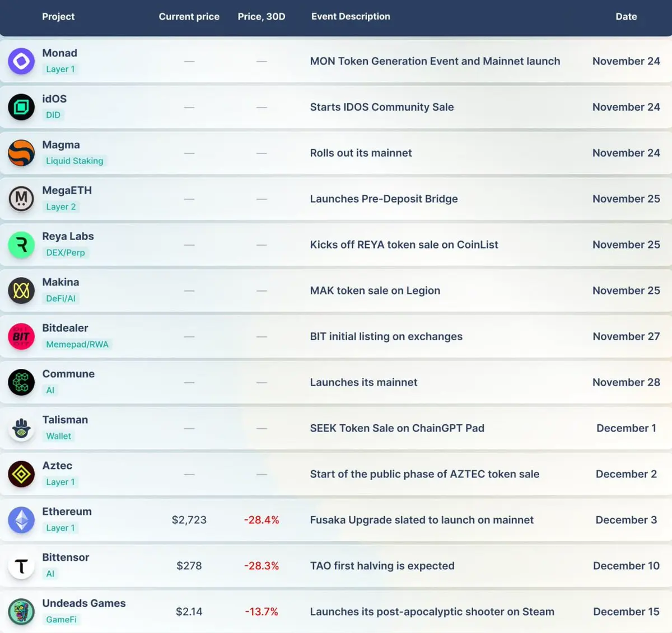Sort by the Price, 30D column header
Screen dimensions: 672x633
(x=262, y=17)
